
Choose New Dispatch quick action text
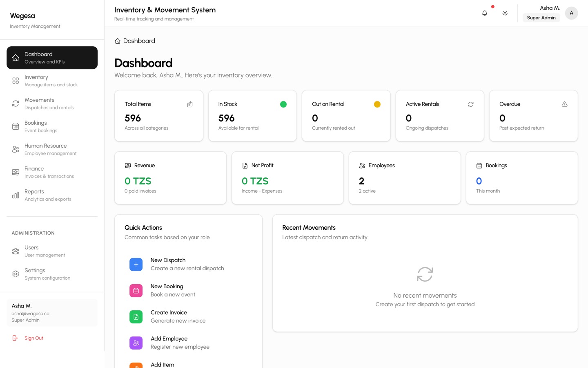(168, 260)
